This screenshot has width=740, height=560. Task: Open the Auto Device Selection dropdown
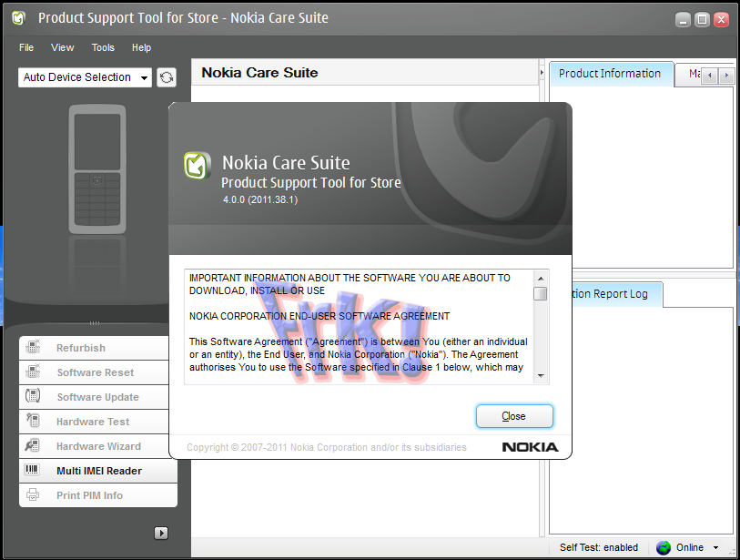(85, 77)
